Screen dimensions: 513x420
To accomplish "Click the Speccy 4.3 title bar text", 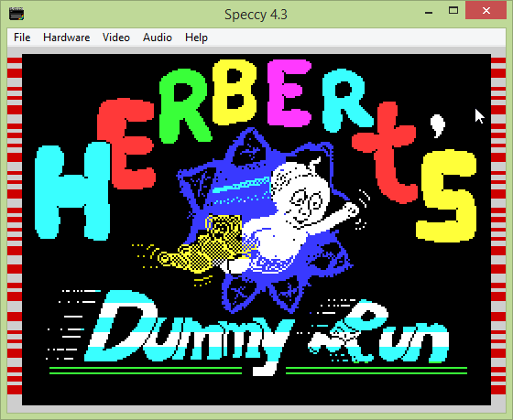I will click(x=256, y=15).
